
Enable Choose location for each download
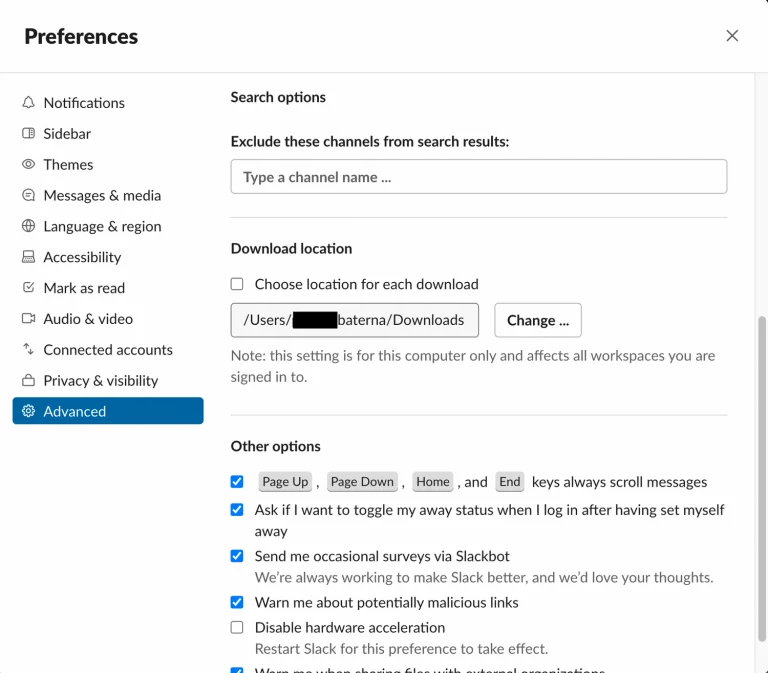(x=237, y=285)
